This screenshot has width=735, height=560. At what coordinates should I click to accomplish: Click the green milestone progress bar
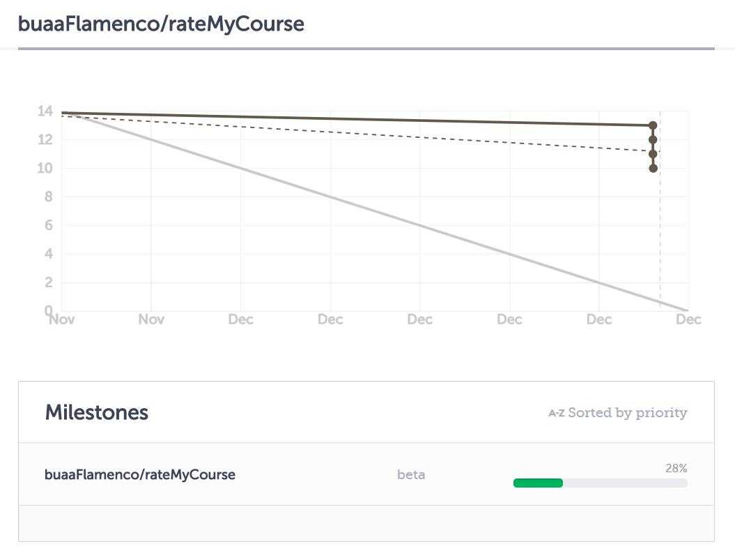tap(538, 483)
